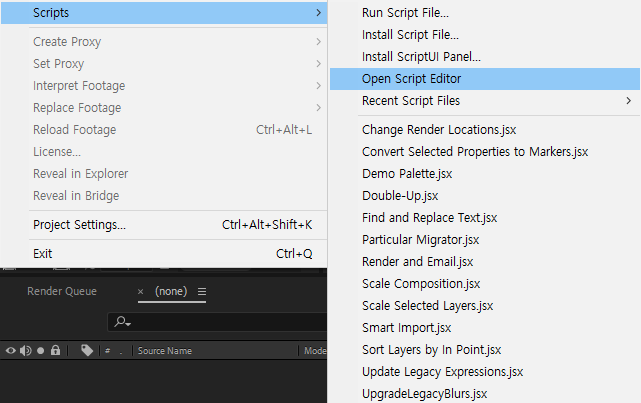Launch Demo Palette.jsx script
The image size is (641, 403).
[485, 174]
